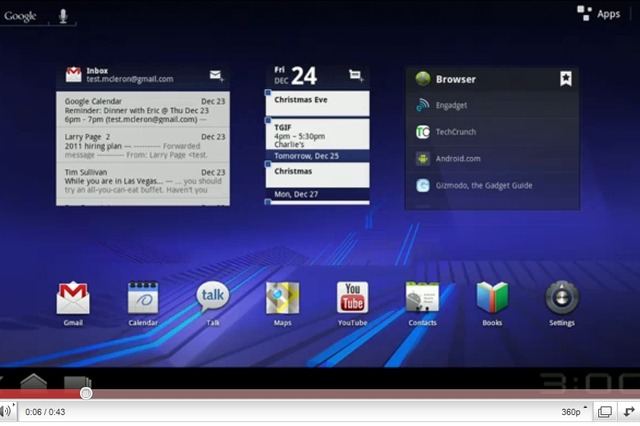
Task: Open Larry Page 2011 hiring plan email
Action: [x=143, y=145]
